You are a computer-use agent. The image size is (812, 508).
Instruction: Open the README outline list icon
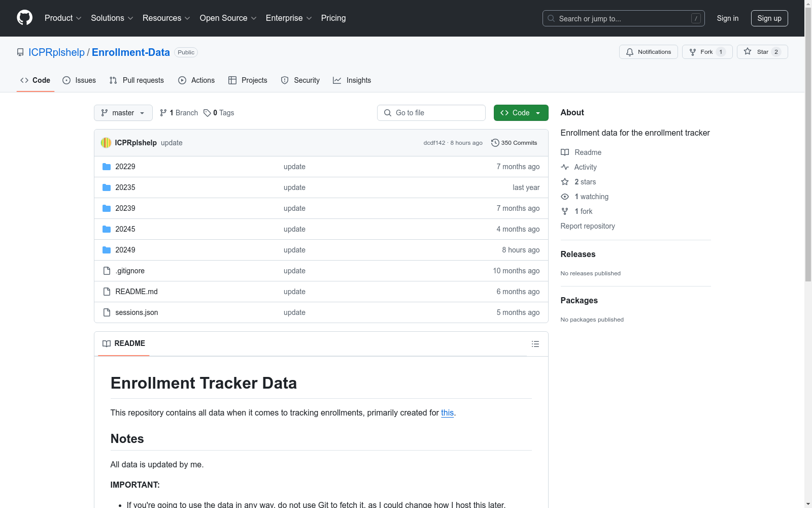(x=535, y=344)
